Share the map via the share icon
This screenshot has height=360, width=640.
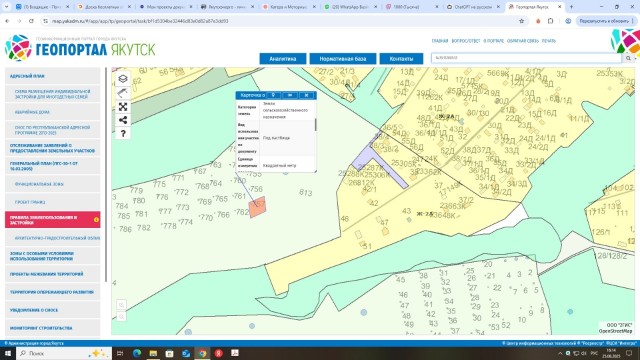123,120
